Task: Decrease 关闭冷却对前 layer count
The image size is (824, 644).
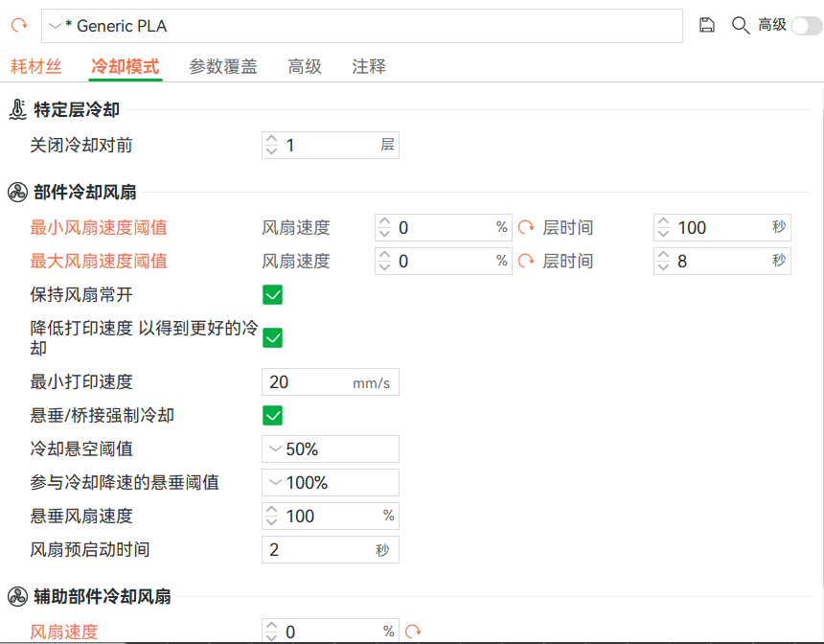Action: click(271, 151)
